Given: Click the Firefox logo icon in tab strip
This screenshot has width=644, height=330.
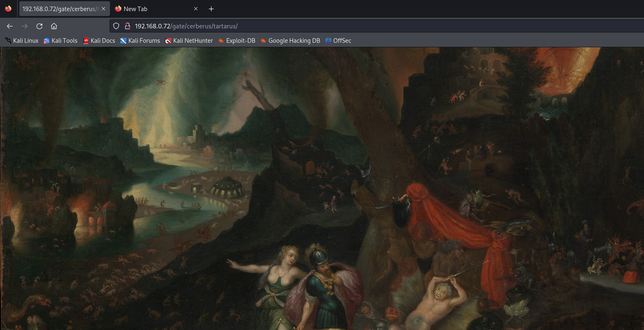Looking at the screenshot, I should pos(8,9).
